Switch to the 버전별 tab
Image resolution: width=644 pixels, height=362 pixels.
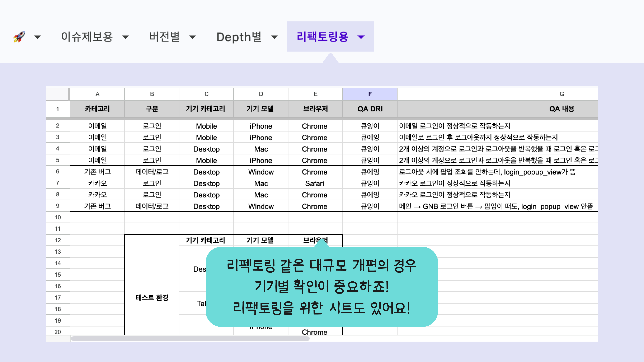coord(164,37)
